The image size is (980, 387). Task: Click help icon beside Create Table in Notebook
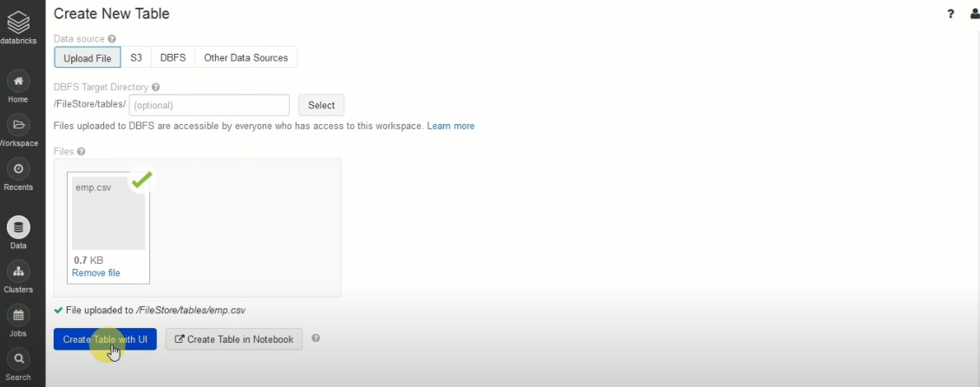click(x=316, y=338)
